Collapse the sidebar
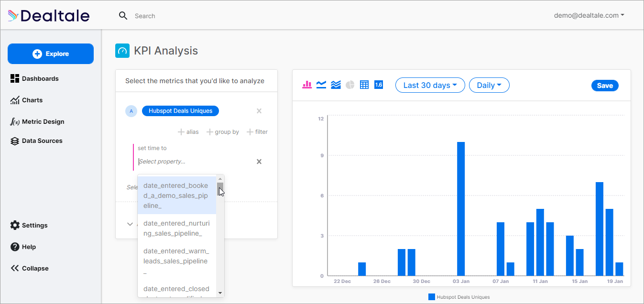Screen dimensions: 644x304 [x=29, y=268]
